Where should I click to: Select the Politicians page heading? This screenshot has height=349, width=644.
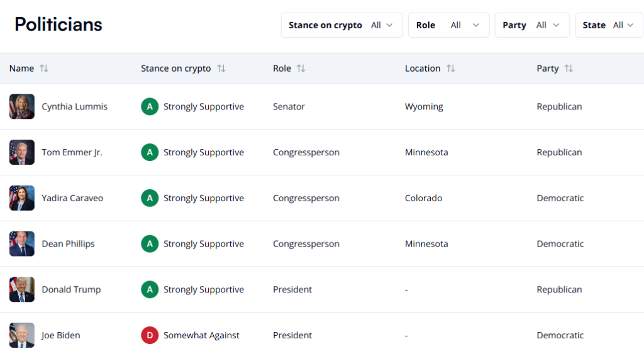coord(58,25)
